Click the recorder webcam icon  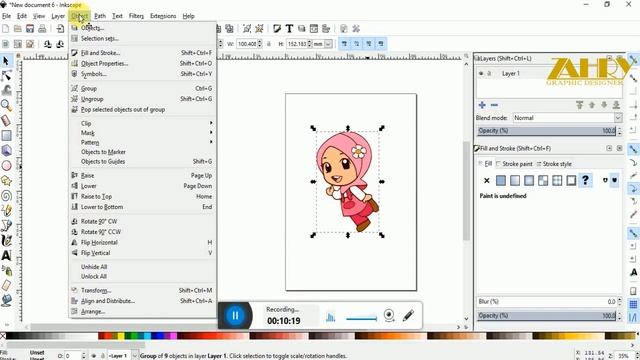389,316
